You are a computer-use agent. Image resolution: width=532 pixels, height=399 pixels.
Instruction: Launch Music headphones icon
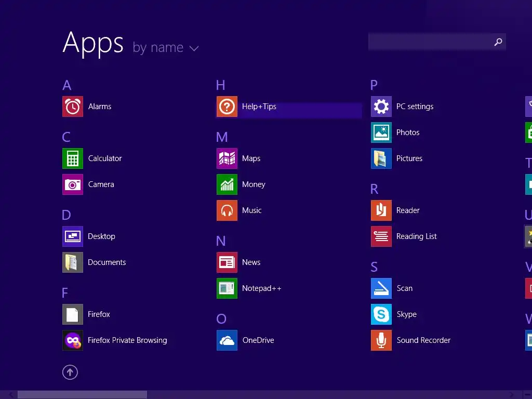(227, 210)
